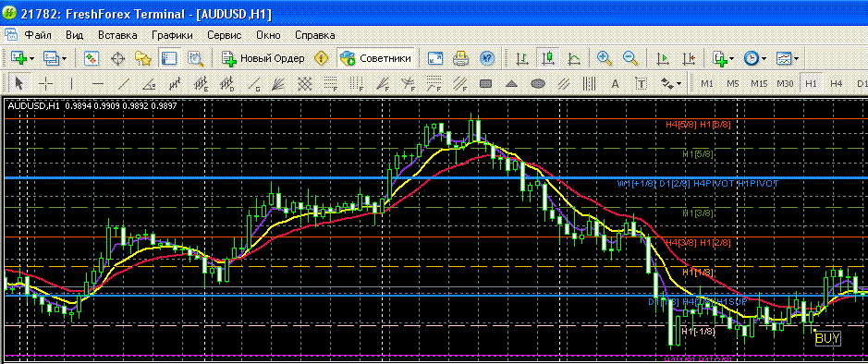Viewport: 868px width, 364px height.
Task: Select the trendline tool
Action: [x=124, y=83]
